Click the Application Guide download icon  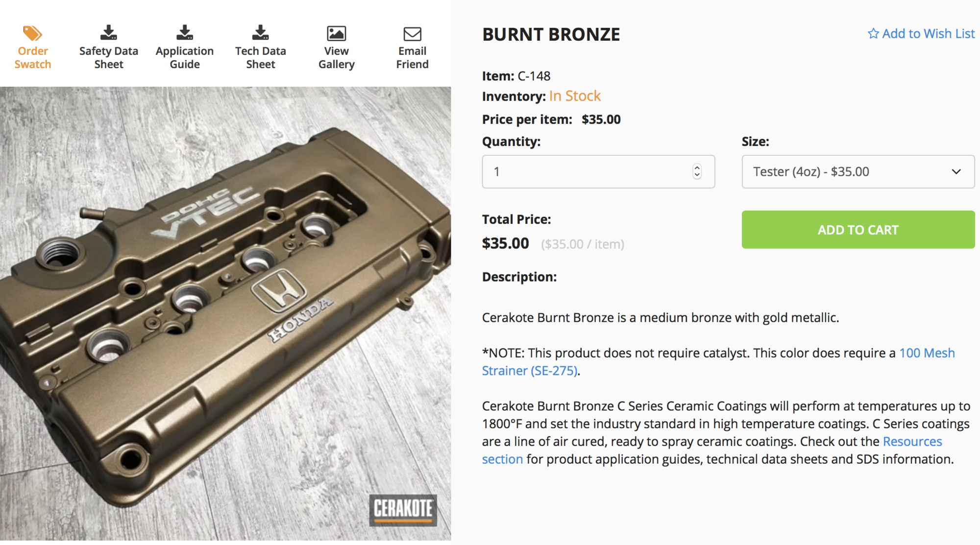(185, 33)
